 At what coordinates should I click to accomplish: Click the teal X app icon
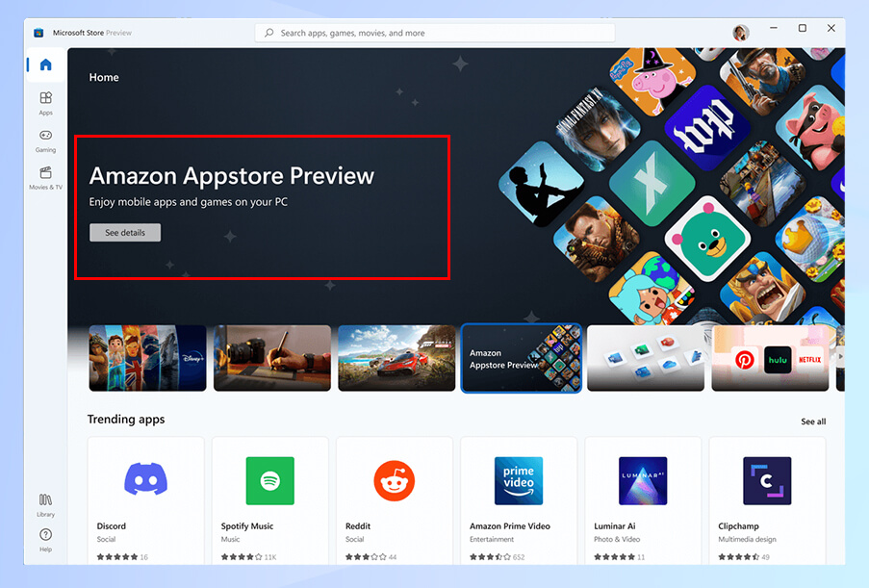pyautogui.click(x=652, y=184)
